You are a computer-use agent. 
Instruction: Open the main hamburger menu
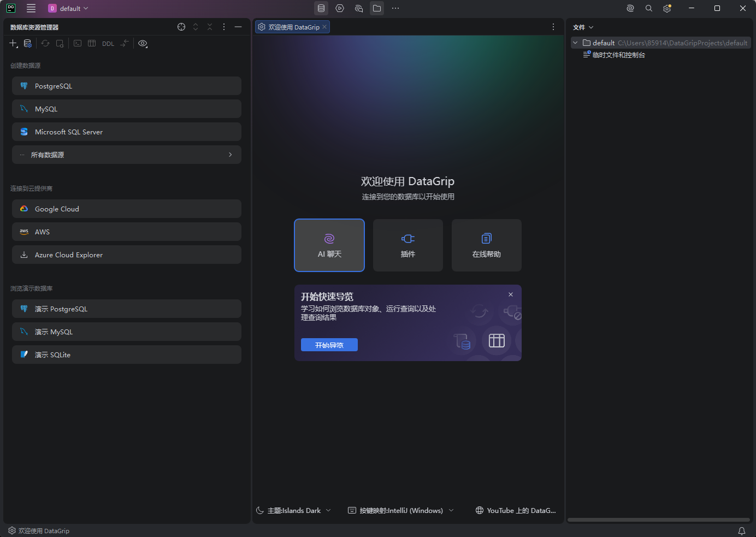(31, 8)
